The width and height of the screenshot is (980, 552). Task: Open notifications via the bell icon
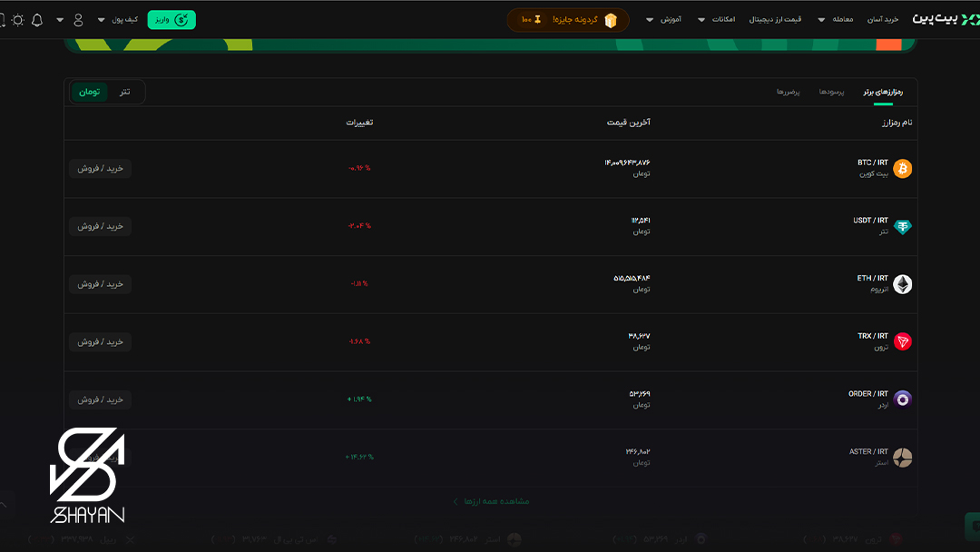pos(36,18)
